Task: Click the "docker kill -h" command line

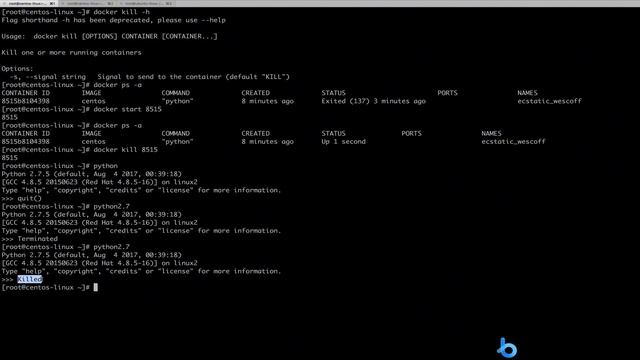Action: point(76,12)
